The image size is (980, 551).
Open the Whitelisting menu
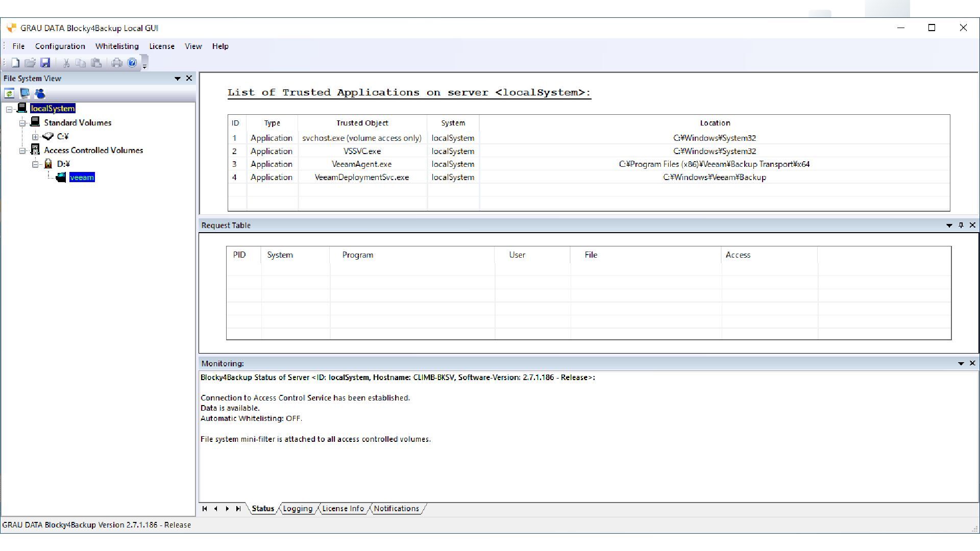click(117, 46)
